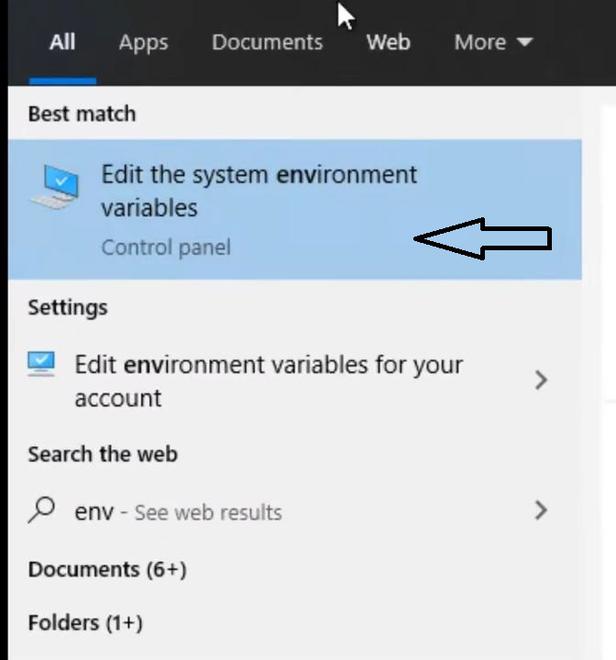Switch to the Web tab
This screenshot has height=660, width=616.
click(x=388, y=42)
